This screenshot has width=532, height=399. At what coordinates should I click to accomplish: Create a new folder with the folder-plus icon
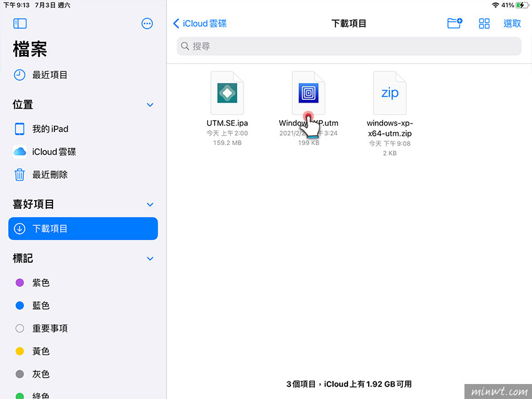(x=454, y=23)
